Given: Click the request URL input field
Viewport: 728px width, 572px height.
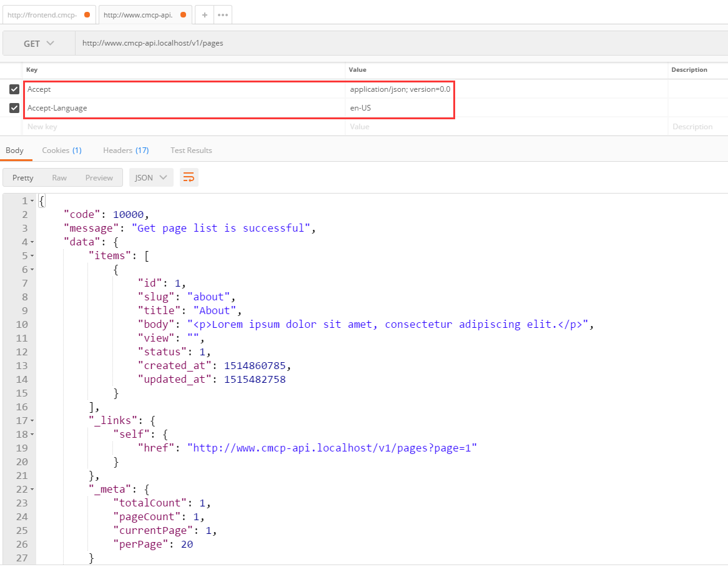Looking at the screenshot, I should pos(400,44).
